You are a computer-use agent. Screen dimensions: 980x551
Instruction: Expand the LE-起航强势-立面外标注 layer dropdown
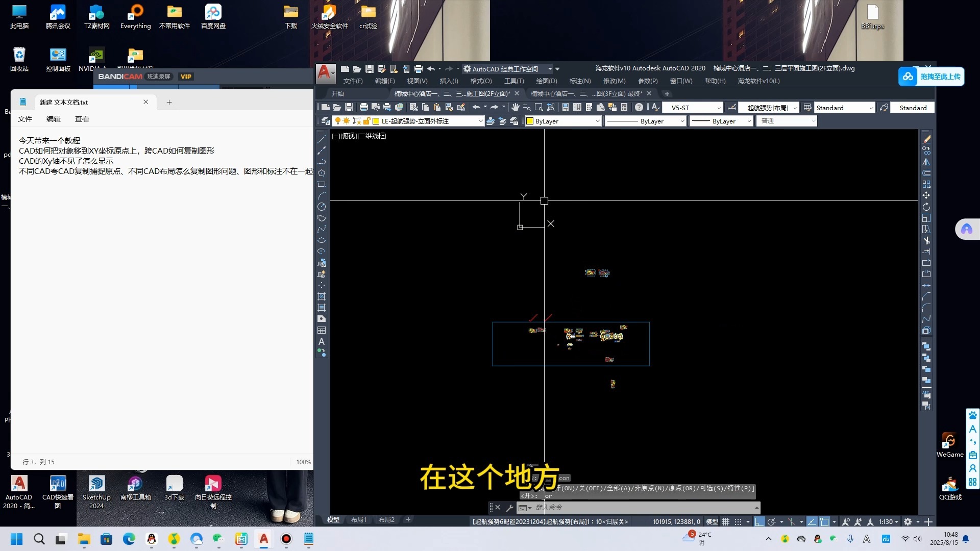(480, 121)
